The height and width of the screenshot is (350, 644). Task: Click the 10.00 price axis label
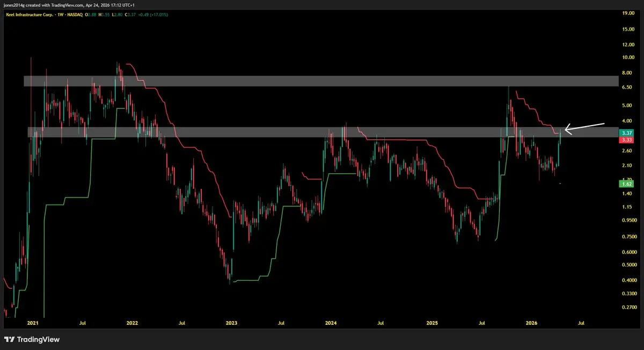point(629,57)
